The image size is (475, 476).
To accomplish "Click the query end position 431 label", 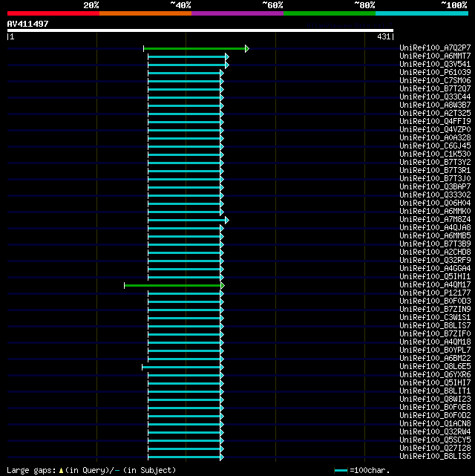I will click(x=384, y=36).
